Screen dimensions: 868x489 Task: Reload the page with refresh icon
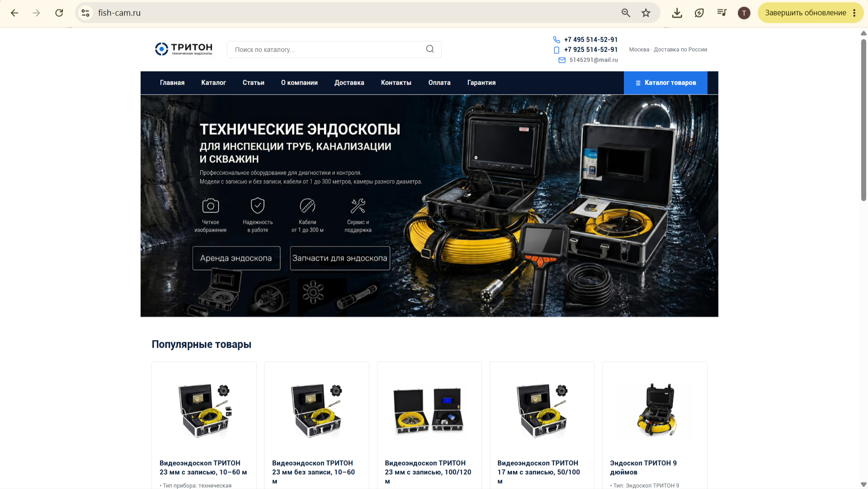[x=59, y=13]
